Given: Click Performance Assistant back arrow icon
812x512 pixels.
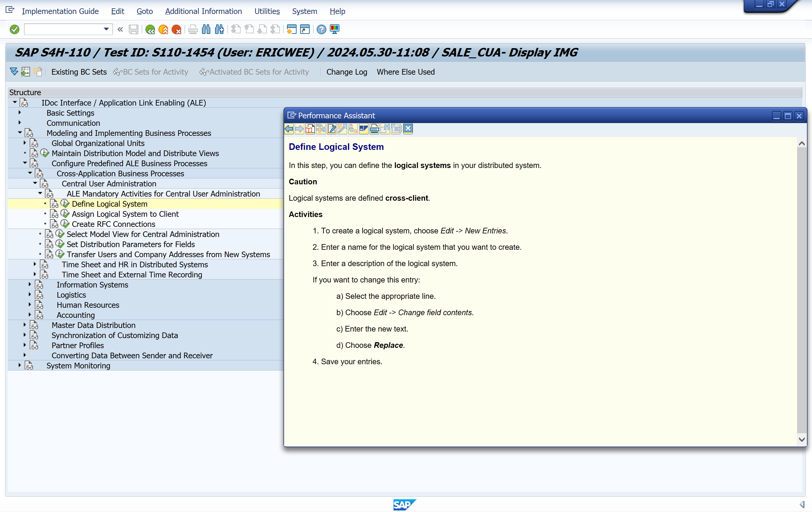Looking at the screenshot, I should coord(289,129).
